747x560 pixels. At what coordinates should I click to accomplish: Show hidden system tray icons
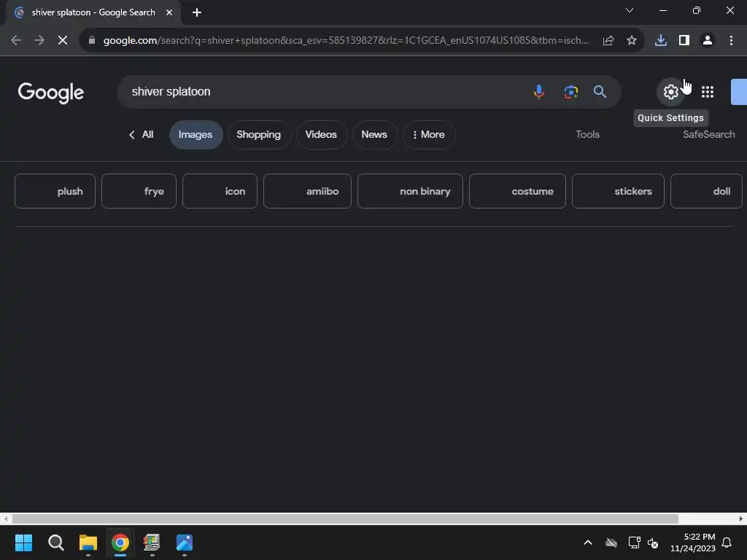pyautogui.click(x=588, y=542)
